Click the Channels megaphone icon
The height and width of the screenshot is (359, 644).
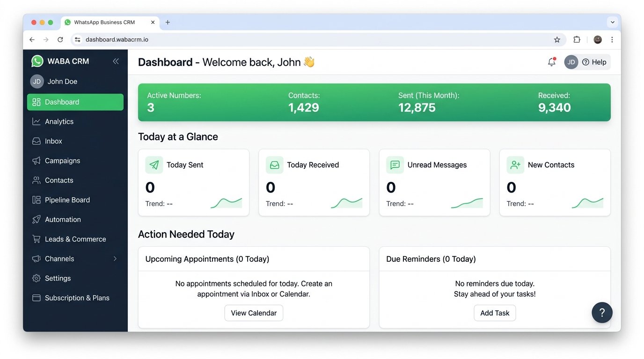36,259
